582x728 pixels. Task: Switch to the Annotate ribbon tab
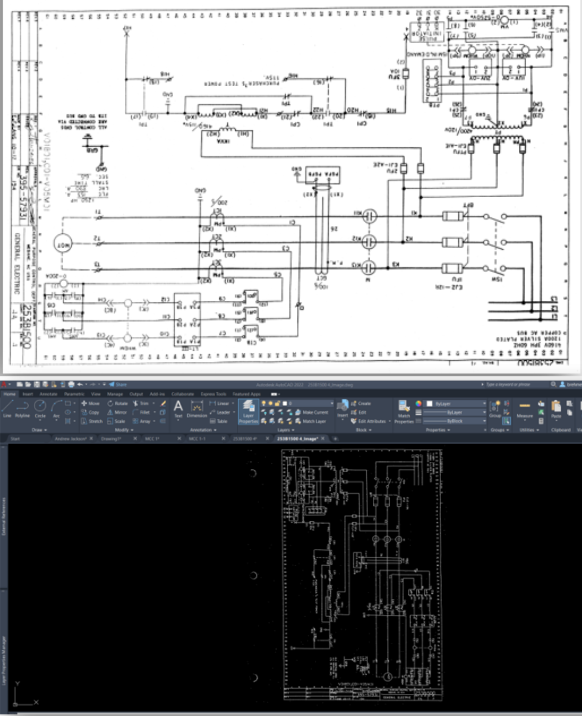tap(48, 394)
